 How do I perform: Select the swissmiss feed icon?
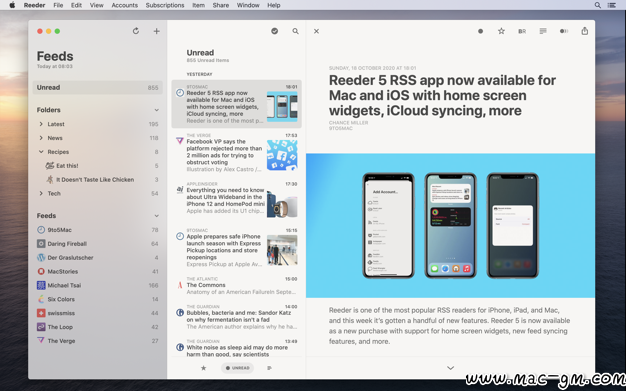click(x=41, y=313)
